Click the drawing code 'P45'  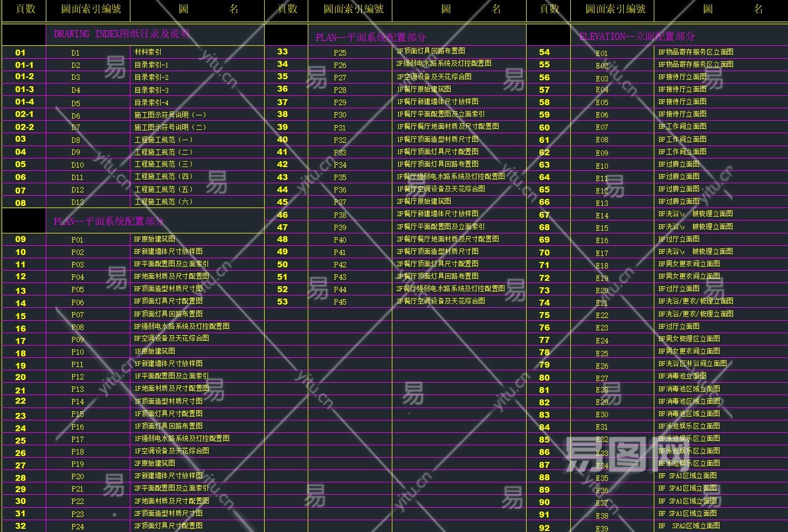click(x=340, y=302)
